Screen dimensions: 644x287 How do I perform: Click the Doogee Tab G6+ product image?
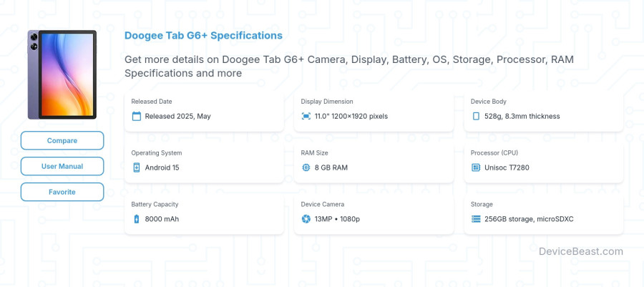click(x=62, y=74)
